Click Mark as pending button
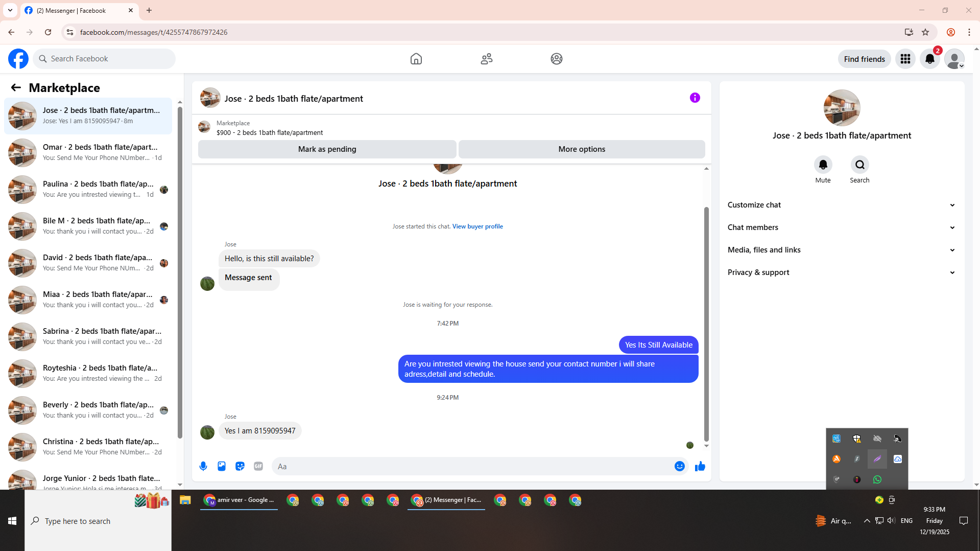The image size is (980, 551). (x=327, y=149)
